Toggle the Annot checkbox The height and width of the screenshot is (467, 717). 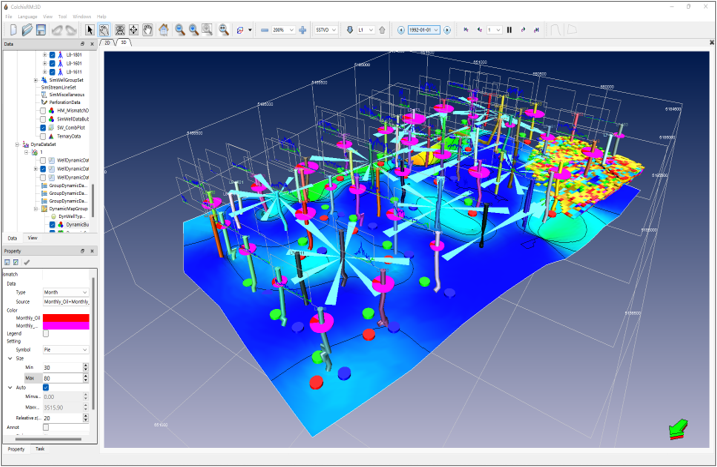point(46,427)
